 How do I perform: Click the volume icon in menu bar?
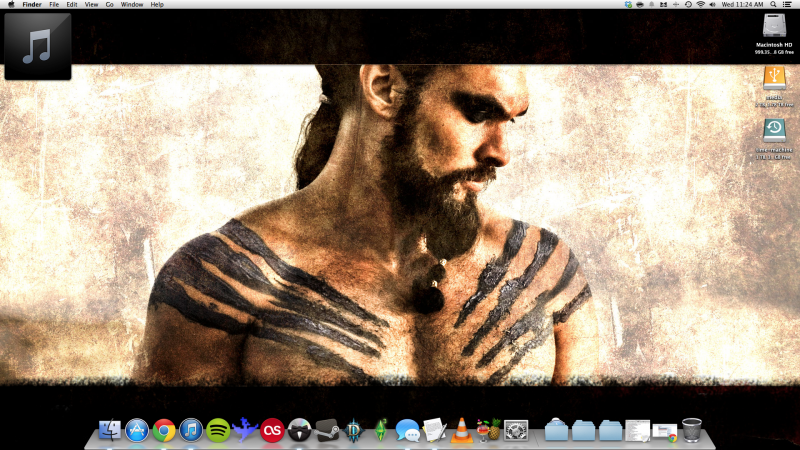point(712,5)
